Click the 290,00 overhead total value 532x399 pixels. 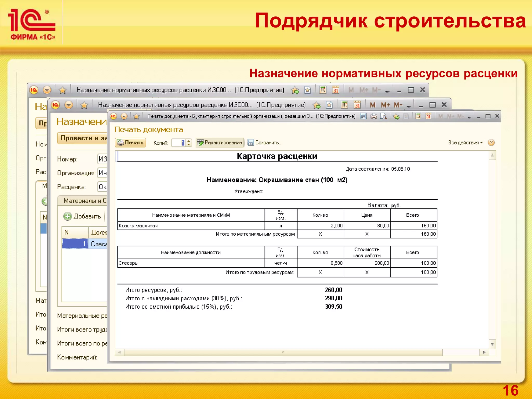(x=333, y=298)
